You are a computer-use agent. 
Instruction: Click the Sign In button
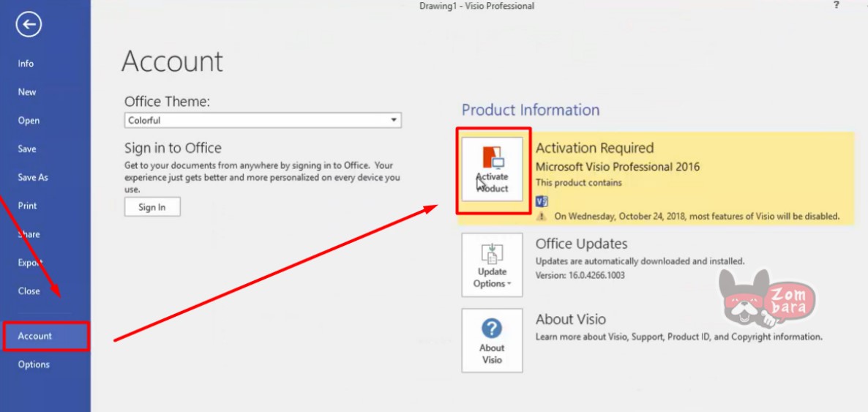coord(152,207)
